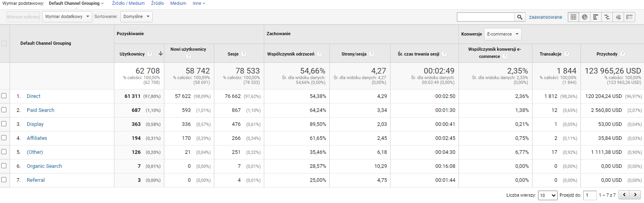
Task: Go to the next page arrow
Action: [635, 195]
